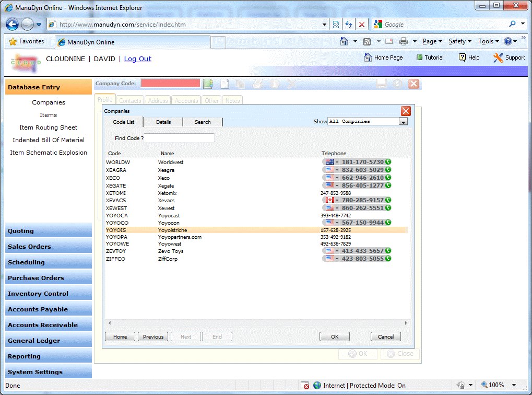Click the Find Code input field
532x395 pixels.
180,138
